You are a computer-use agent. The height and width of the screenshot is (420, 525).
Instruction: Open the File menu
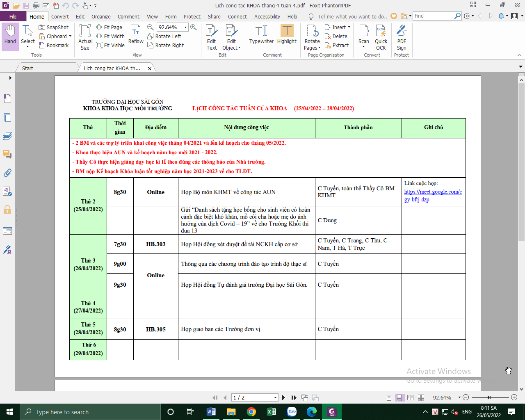[x=13, y=16]
